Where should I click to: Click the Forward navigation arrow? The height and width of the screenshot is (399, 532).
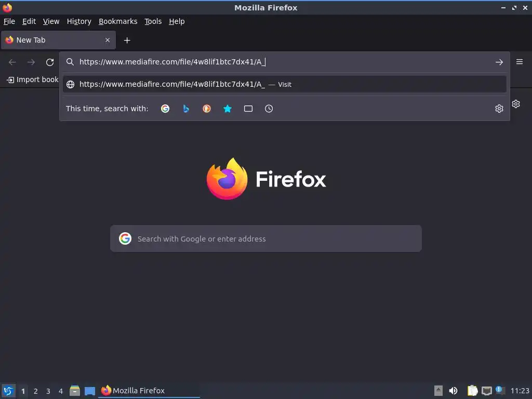point(31,62)
